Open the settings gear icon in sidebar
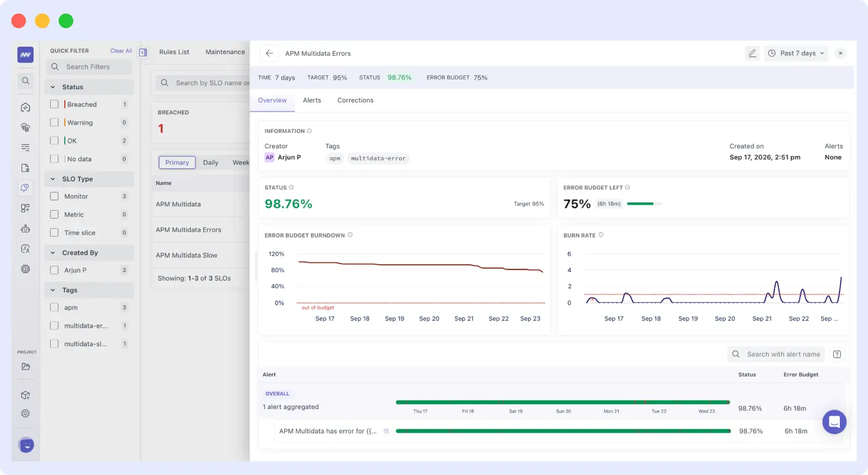868x475 pixels. (25, 414)
